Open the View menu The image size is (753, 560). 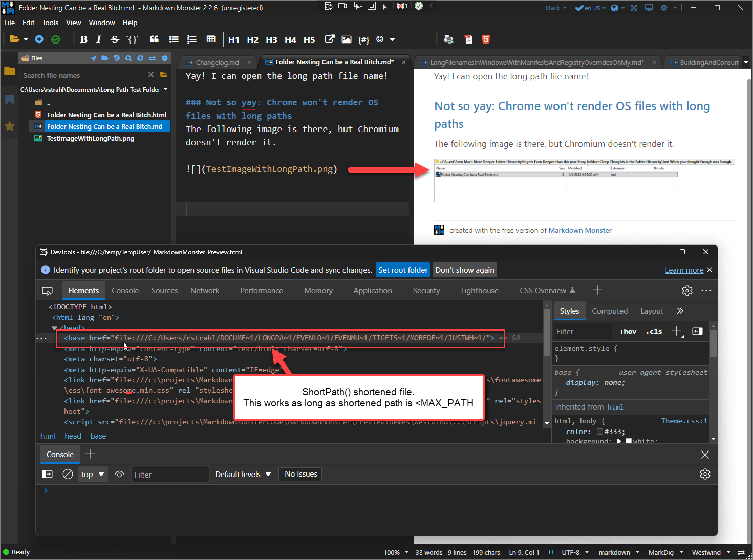74,23
